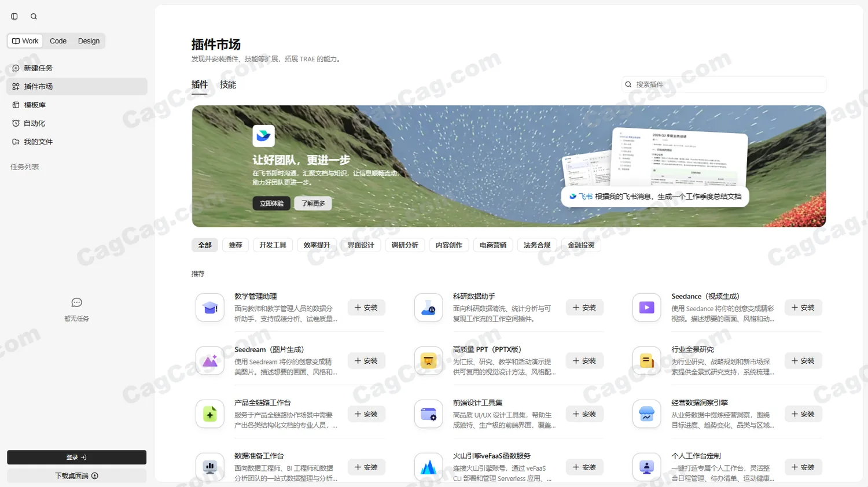Click the 下载桌面端 button

76,476
